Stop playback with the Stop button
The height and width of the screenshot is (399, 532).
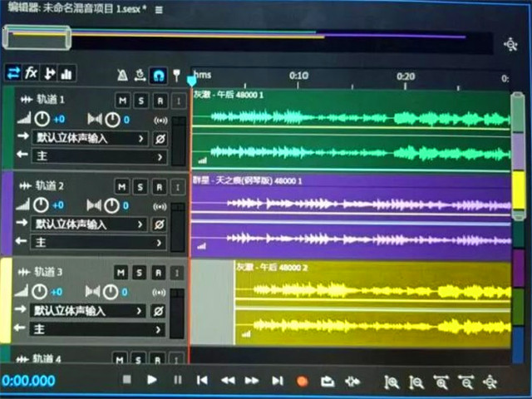click(x=127, y=380)
